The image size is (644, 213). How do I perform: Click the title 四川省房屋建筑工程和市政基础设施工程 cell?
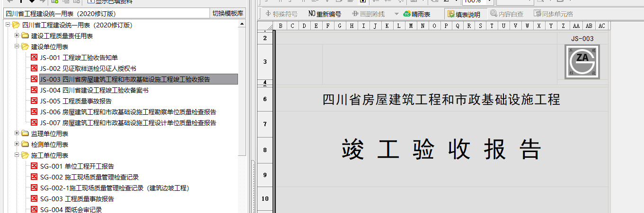pos(441,100)
